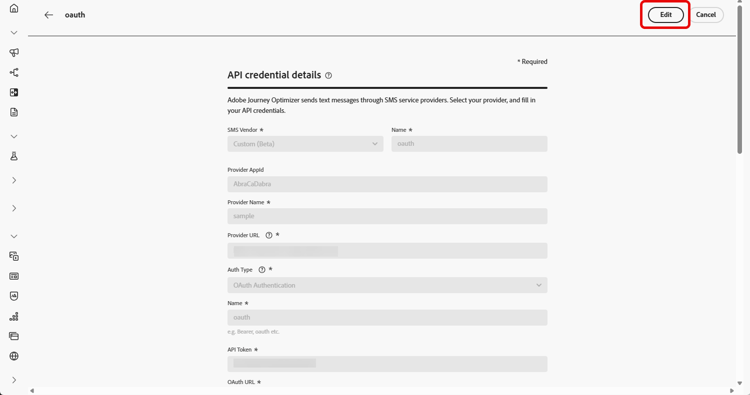Open the Campaigns megaphone icon
The height and width of the screenshot is (395, 750).
14,53
